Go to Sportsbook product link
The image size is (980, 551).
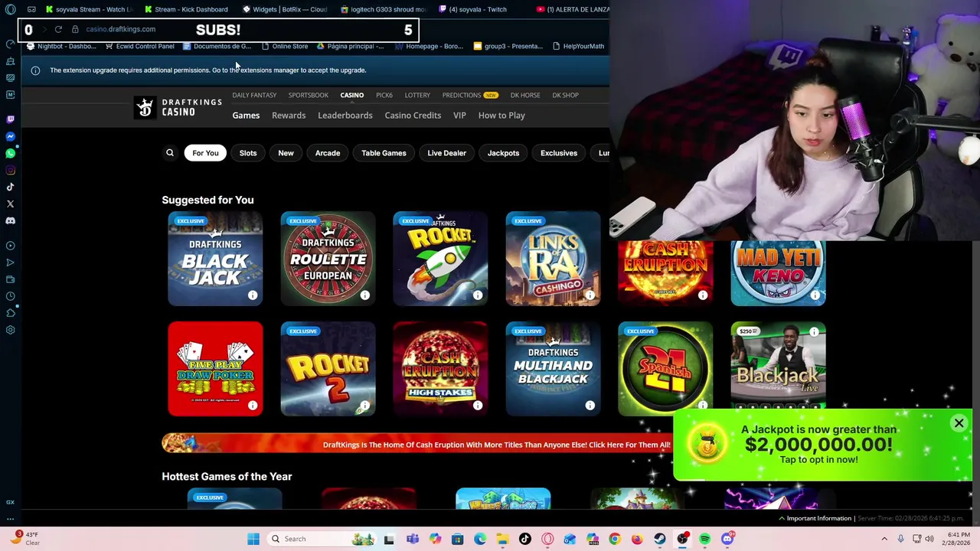pos(308,95)
